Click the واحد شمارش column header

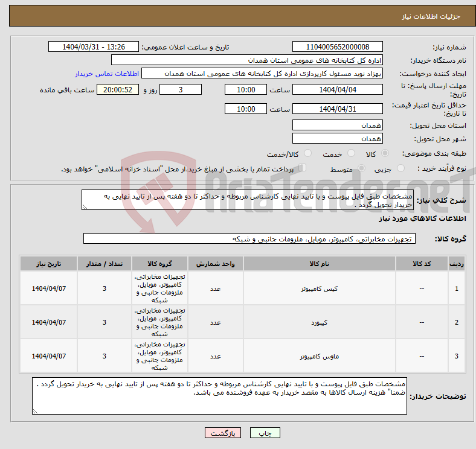[215, 264]
